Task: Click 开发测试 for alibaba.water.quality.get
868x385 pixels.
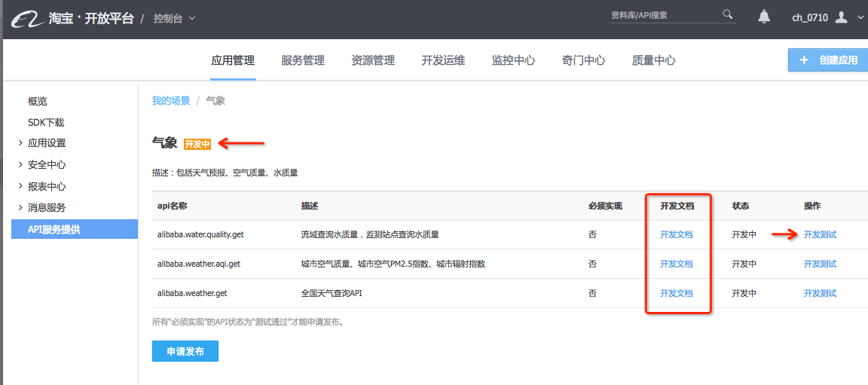Action: [821, 234]
